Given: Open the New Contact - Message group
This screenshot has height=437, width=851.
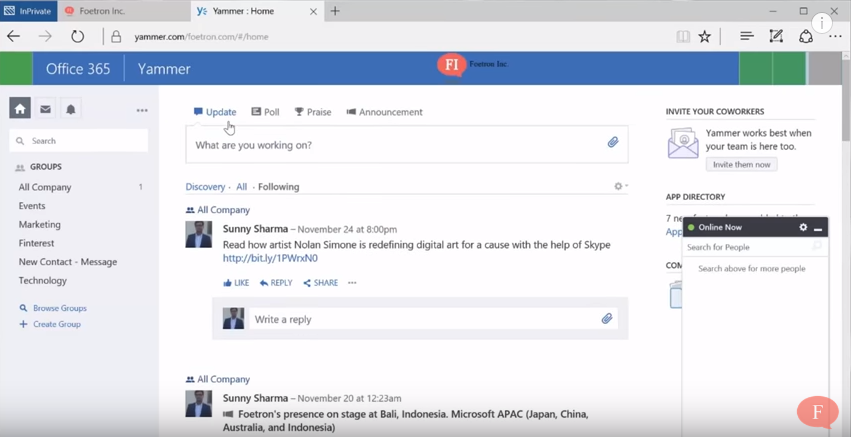Looking at the screenshot, I should [68, 262].
